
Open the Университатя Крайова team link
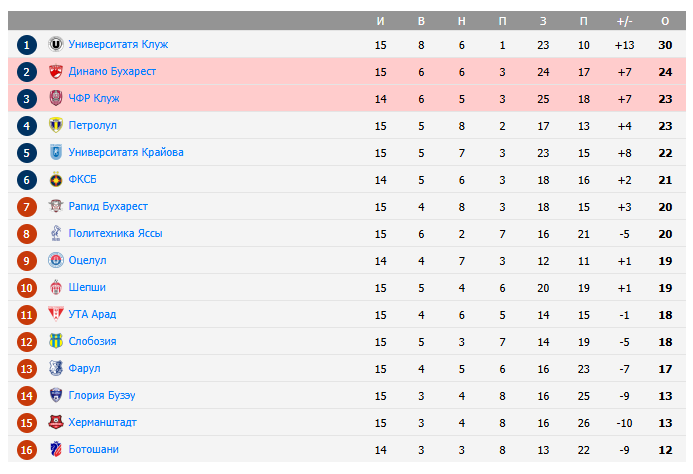tap(126, 153)
